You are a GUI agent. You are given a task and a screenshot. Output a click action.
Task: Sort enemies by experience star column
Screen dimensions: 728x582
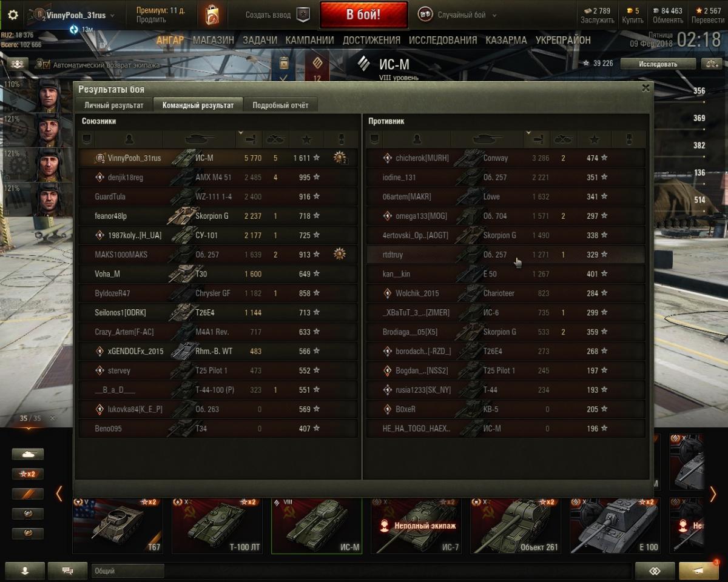[x=594, y=139]
